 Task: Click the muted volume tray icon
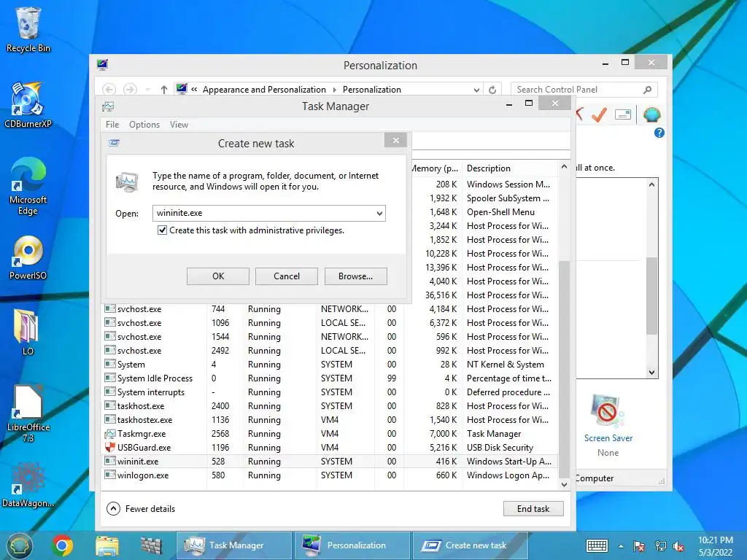678,546
